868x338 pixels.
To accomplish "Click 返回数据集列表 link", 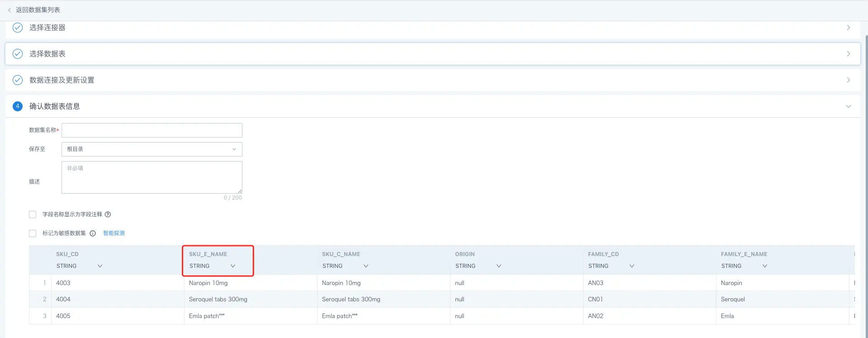I will tap(38, 10).
